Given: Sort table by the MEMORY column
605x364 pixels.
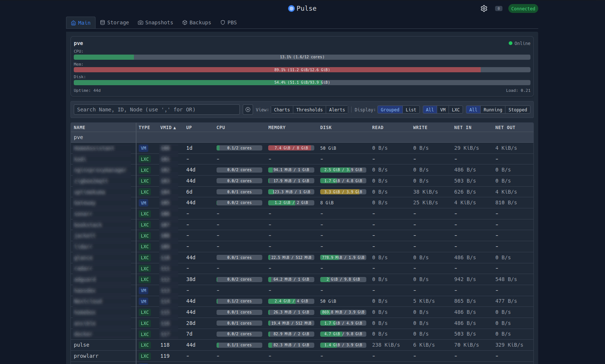Looking at the screenshot, I should tap(277, 128).
